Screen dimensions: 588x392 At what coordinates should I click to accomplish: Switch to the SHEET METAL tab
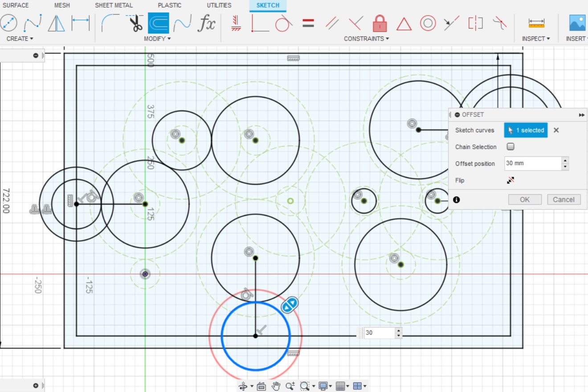point(114,5)
